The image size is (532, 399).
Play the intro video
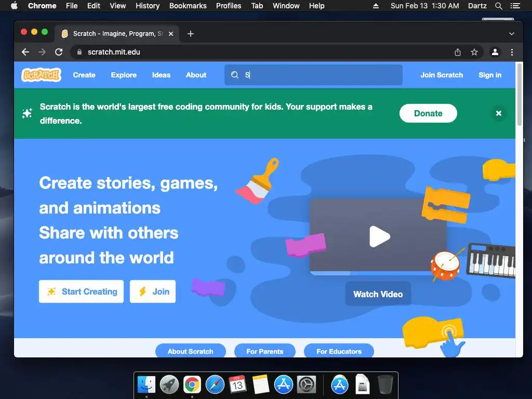point(380,236)
